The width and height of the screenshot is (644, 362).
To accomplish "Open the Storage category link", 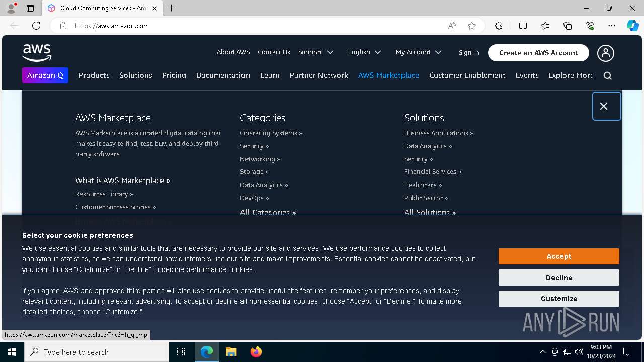I will coord(255,172).
